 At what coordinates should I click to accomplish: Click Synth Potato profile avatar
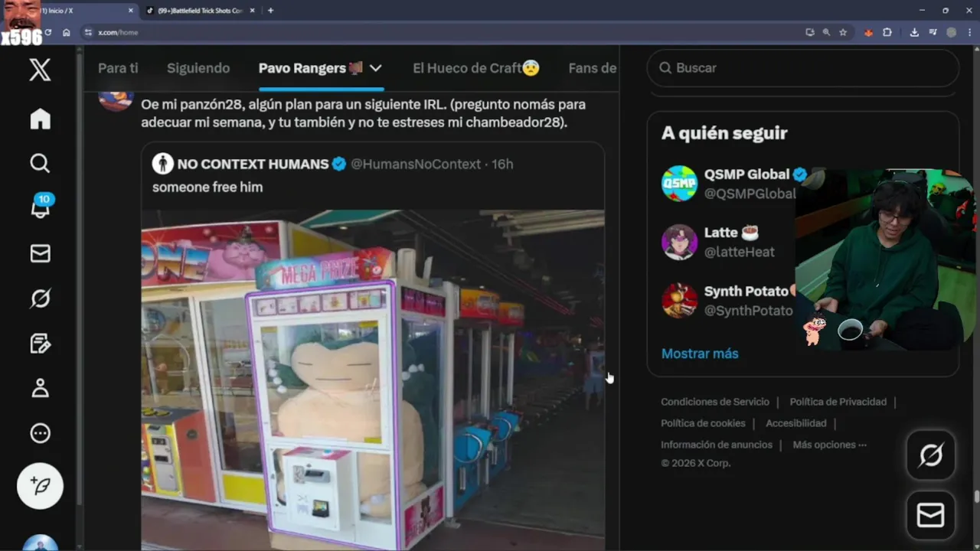tap(680, 300)
